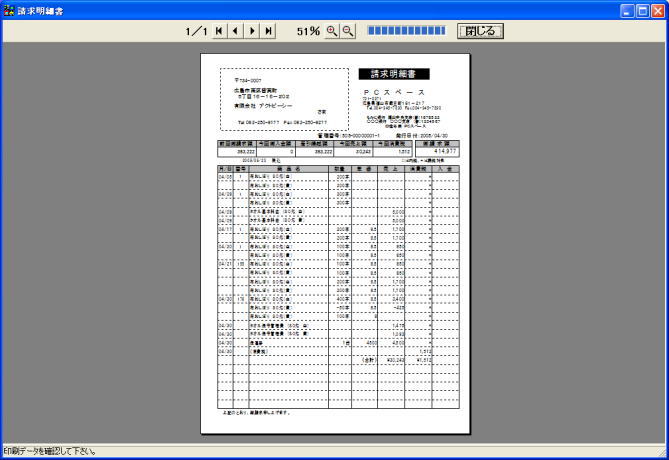Click the app icon in title bar

9,10
